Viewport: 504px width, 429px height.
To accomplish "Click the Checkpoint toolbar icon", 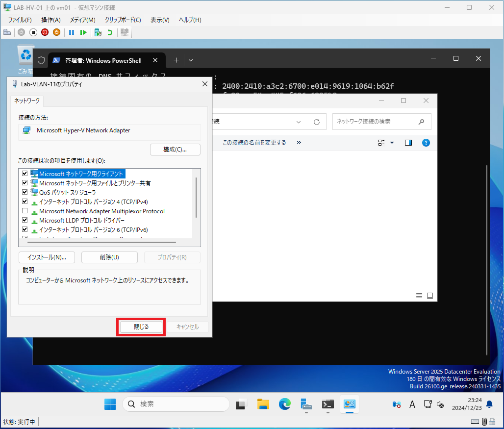I will pos(98,32).
